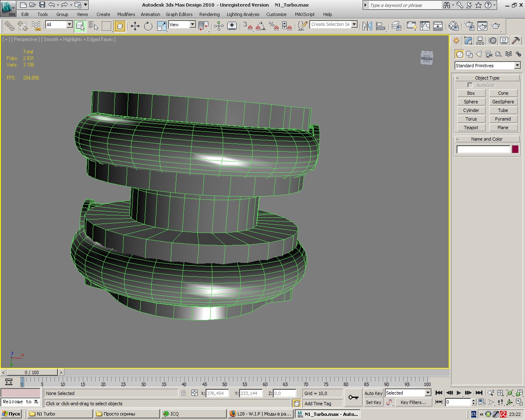Enable the AutoGrid checkbox
This screenshot has width=525, height=420.
tap(470, 85)
